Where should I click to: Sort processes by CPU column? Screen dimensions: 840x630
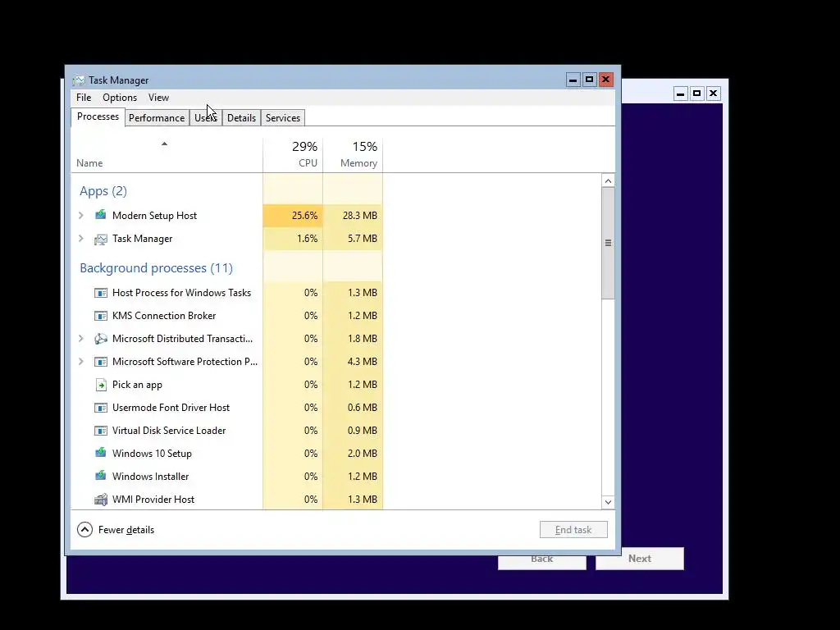[293, 155]
